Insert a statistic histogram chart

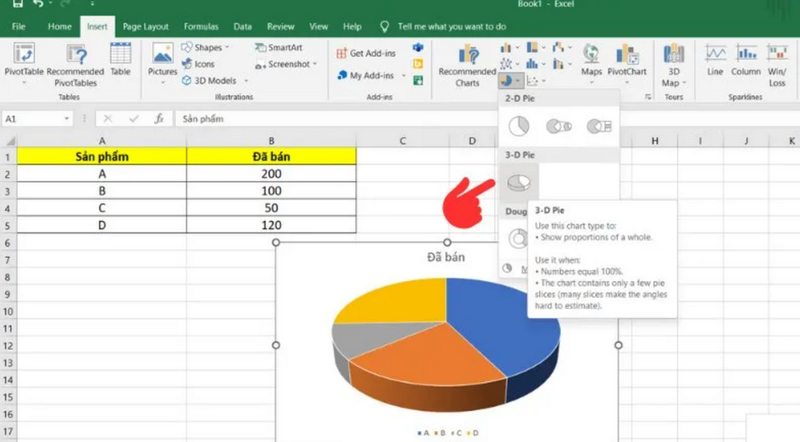click(535, 64)
